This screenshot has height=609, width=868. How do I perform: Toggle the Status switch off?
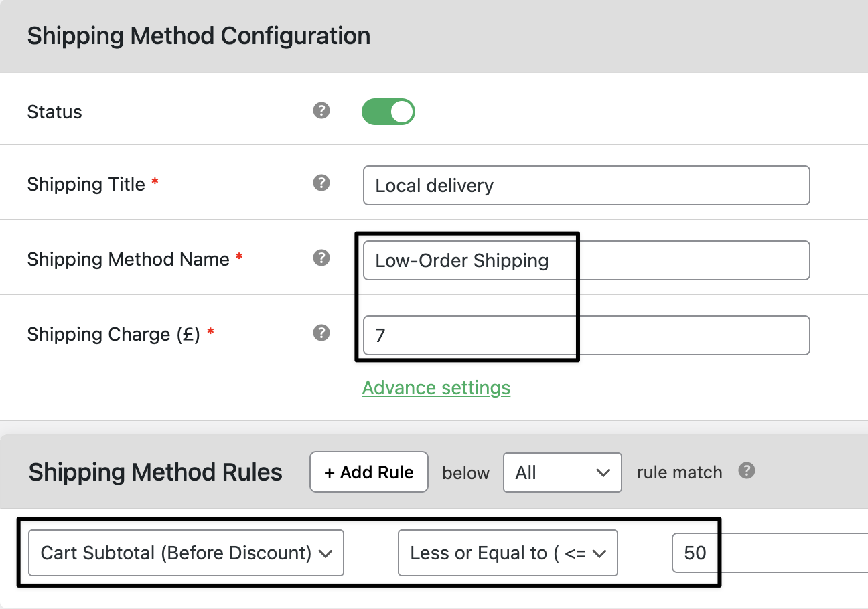coord(388,112)
